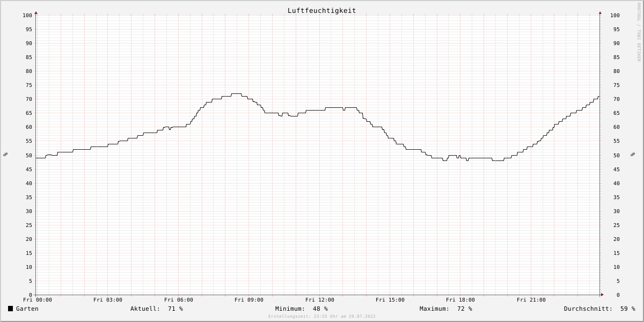This screenshot has width=644, height=322.
Task: Click the Fri 03:00 time axis label
Action: click(108, 300)
